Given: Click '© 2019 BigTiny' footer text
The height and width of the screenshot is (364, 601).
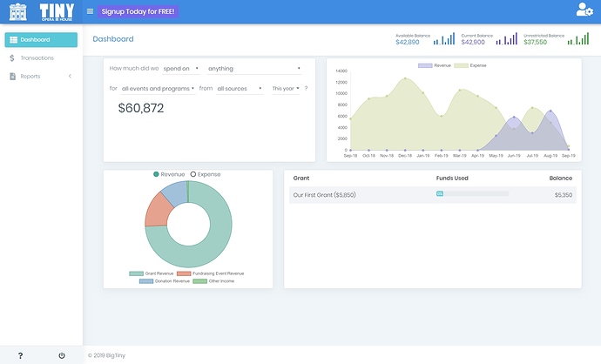Looking at the screenshot, I should 106,355.
